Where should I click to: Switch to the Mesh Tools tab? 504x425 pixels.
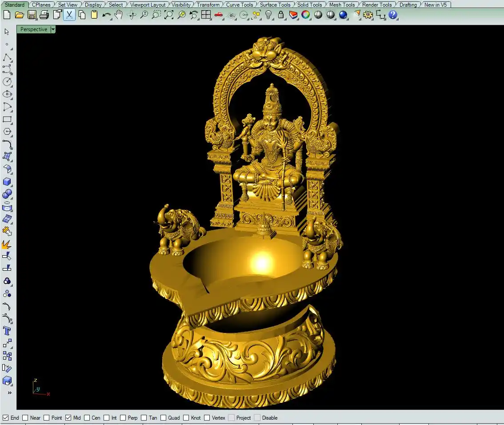tap(342, 4)
